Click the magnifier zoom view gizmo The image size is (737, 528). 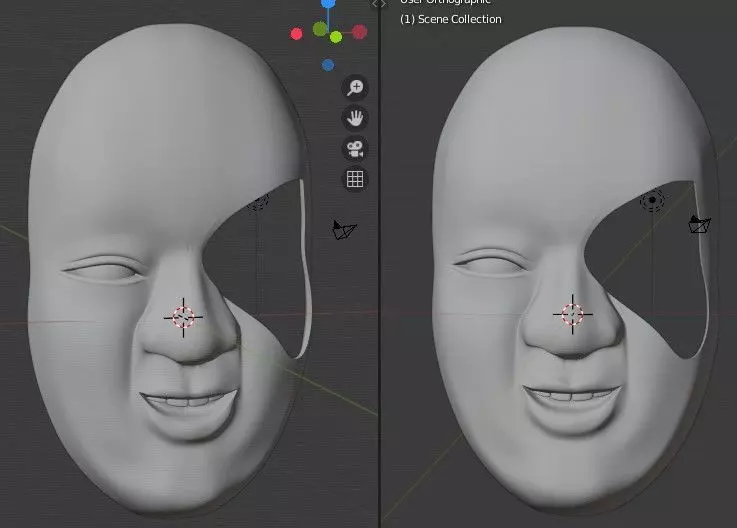click(355, 87)
